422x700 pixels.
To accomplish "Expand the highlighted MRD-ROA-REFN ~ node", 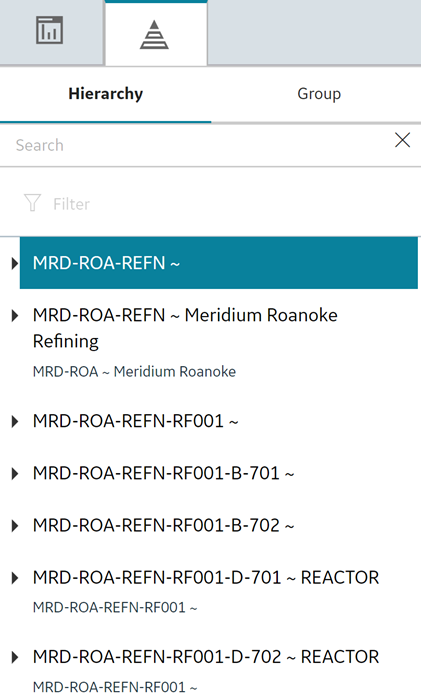I will coord(15,263).
